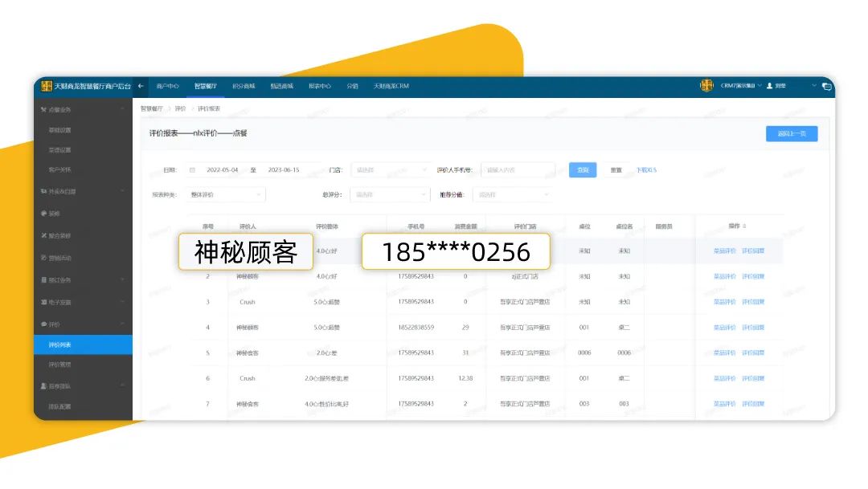
Task: Click the 消费金额 column header
Action: tap(465, 226)
